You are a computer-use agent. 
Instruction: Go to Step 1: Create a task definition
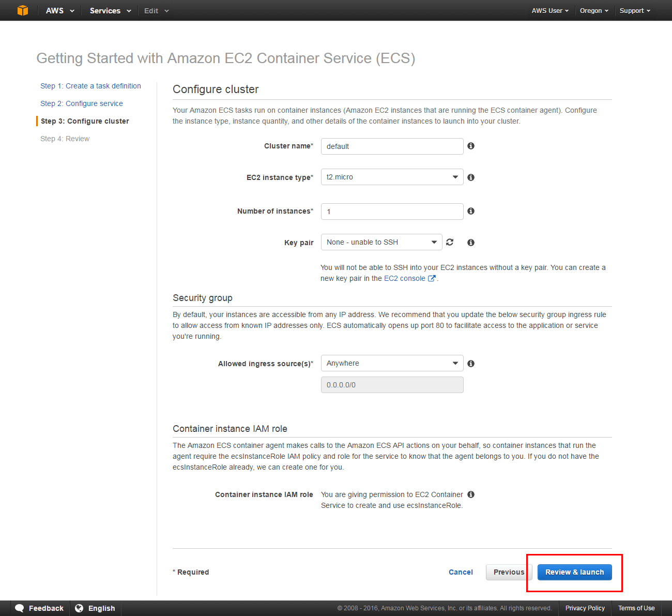(x=90, y=86)
